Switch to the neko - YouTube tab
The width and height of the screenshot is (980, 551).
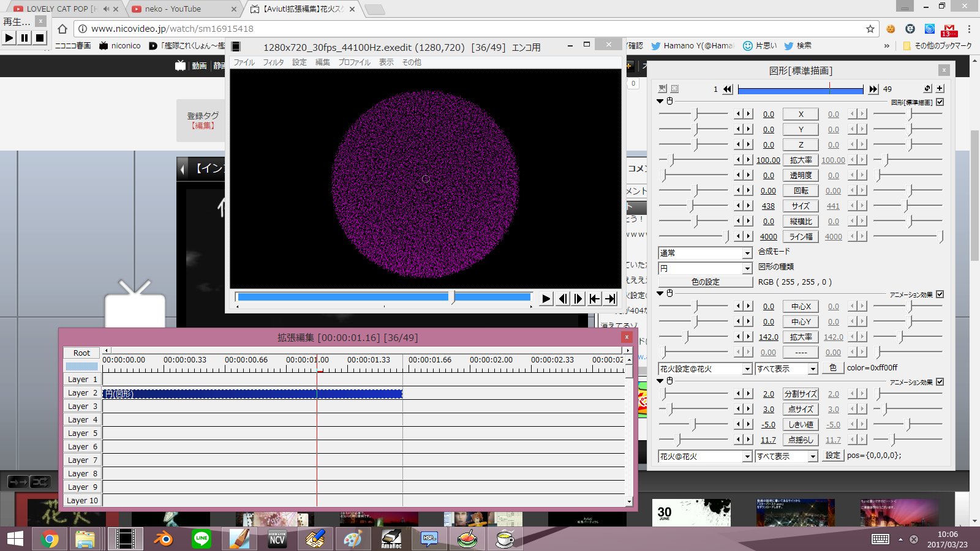[183, 9]
